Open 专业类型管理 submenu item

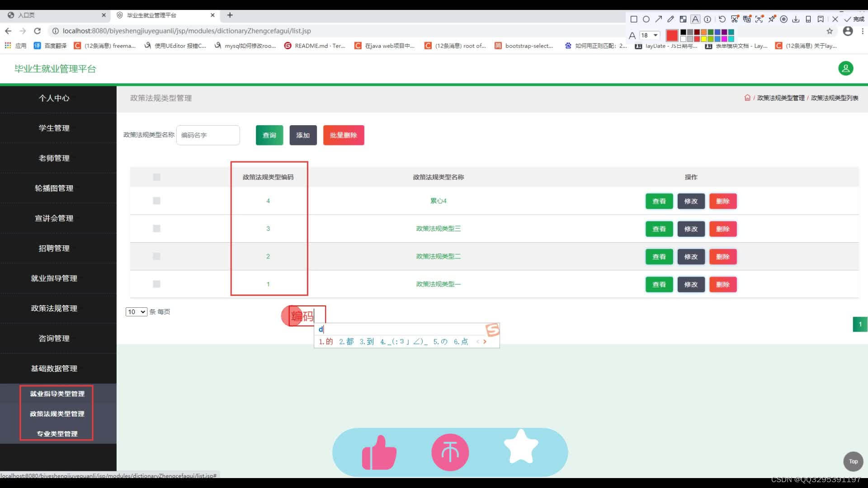[x=57, y=434]
